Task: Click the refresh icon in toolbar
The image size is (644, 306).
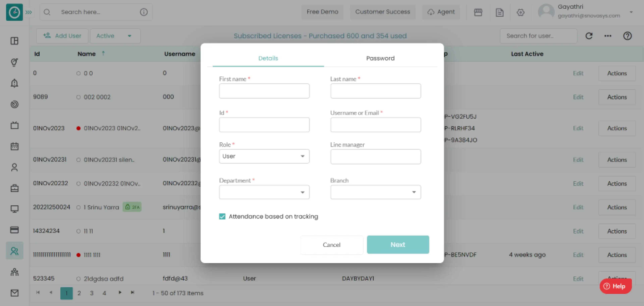Action: tap(589, 36)
